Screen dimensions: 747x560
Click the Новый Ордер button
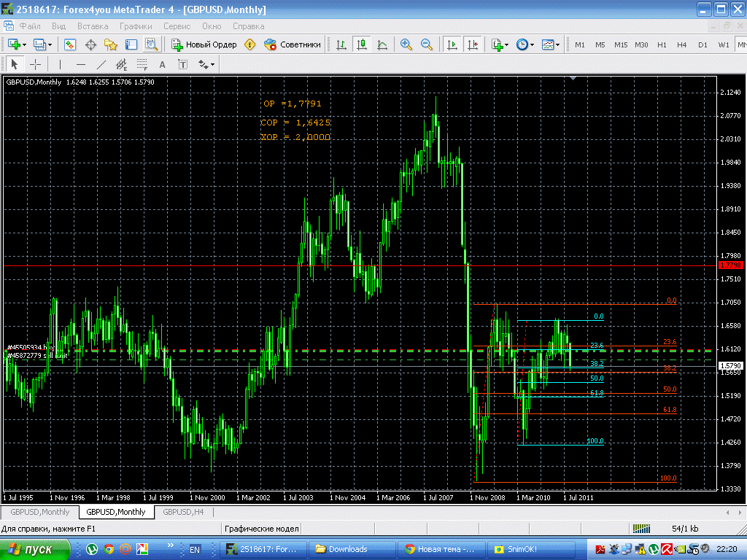[x=204, y=44]
